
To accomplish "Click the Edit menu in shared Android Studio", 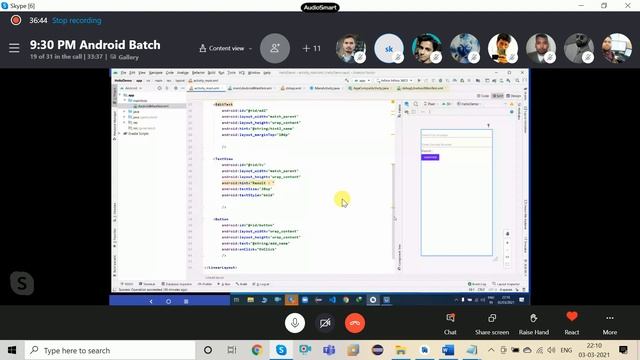I will pos(132,73).
